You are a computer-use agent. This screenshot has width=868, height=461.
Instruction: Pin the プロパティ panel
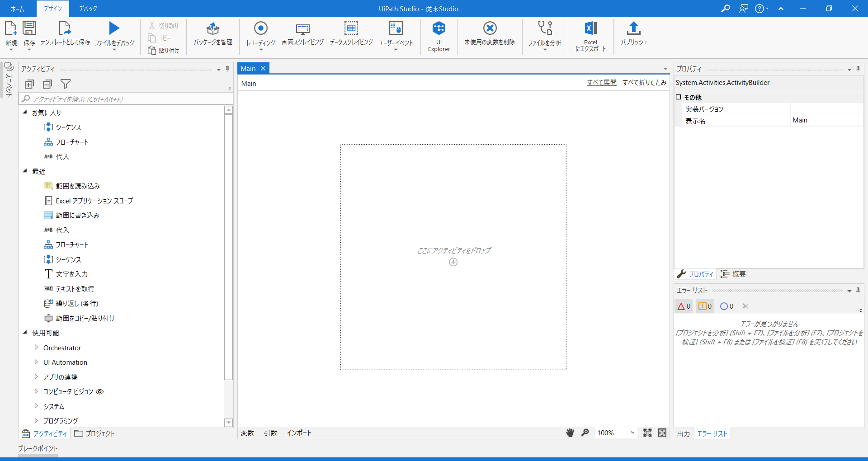858,69
